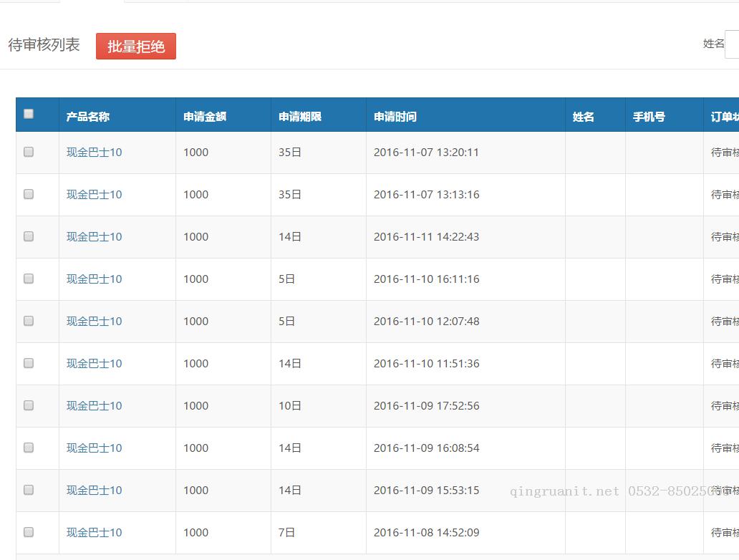Viewport: 739px width, 560px height.
Task: Toggle the select-all checkbox in table header
Action: tap(29, 114)
